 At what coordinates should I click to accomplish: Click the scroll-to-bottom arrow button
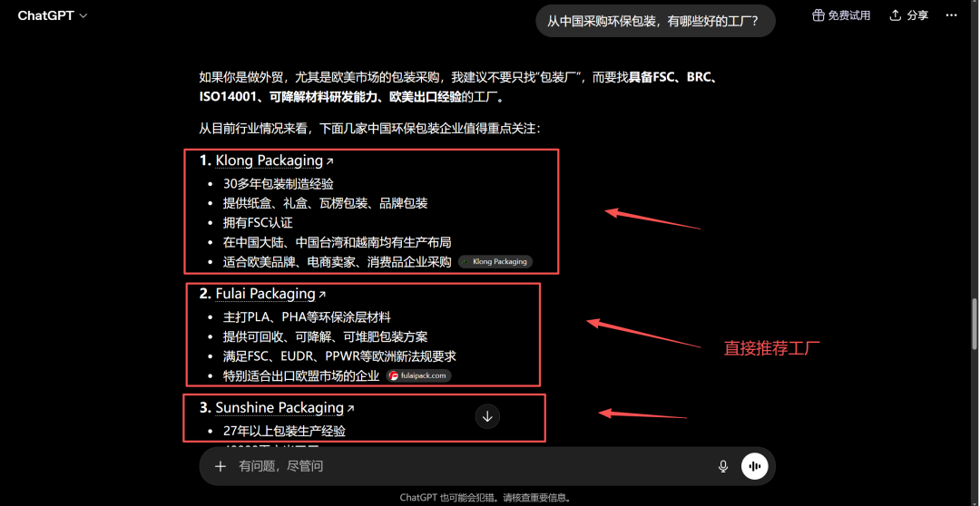click(487, 416)
